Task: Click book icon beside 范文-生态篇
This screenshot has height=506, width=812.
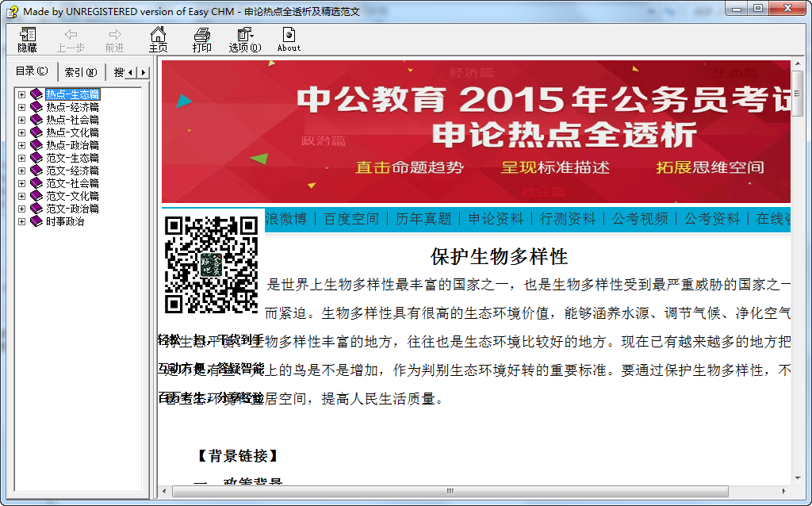Action: point(36,158)
